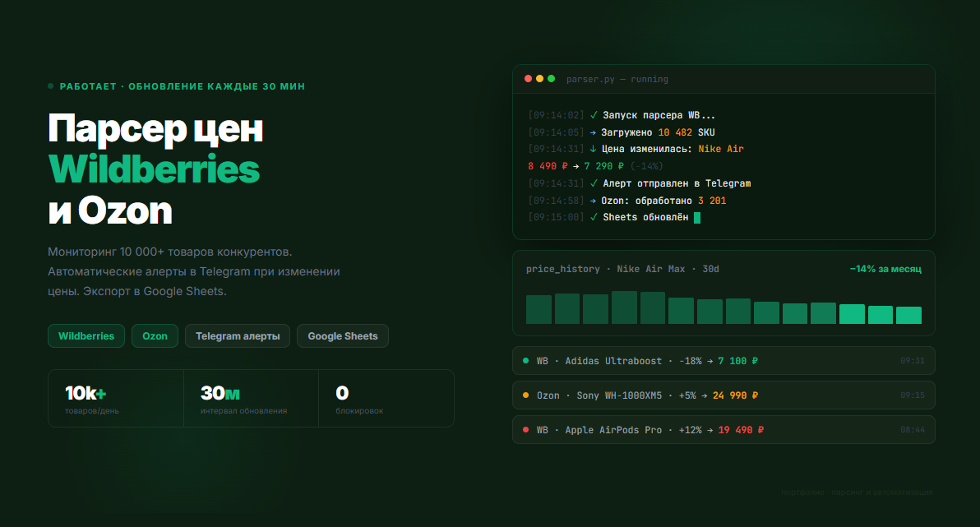Click the Парсер цен heading
The image size is (980, 527).
click(155, 129)
